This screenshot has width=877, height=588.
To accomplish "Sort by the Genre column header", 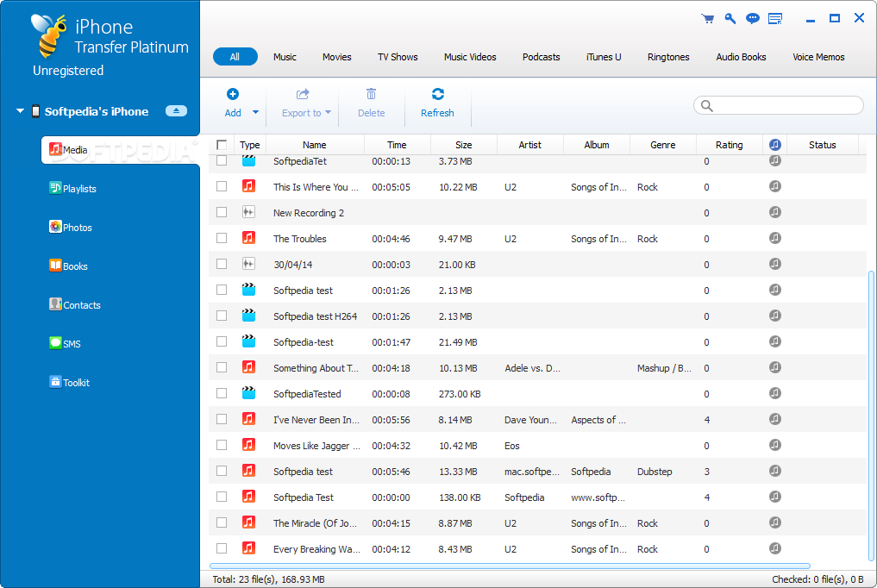I will (x=663, y=145).
